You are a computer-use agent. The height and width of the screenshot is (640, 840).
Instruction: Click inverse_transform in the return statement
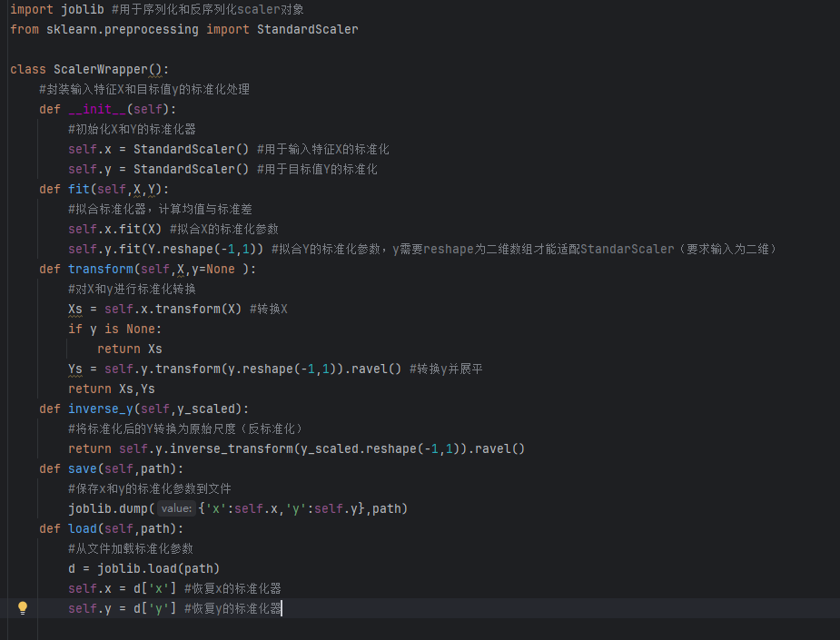[232, 448]
